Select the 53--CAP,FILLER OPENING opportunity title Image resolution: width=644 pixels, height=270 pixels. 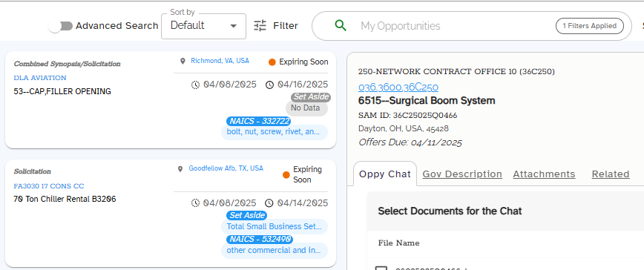[x=62, y=91]
